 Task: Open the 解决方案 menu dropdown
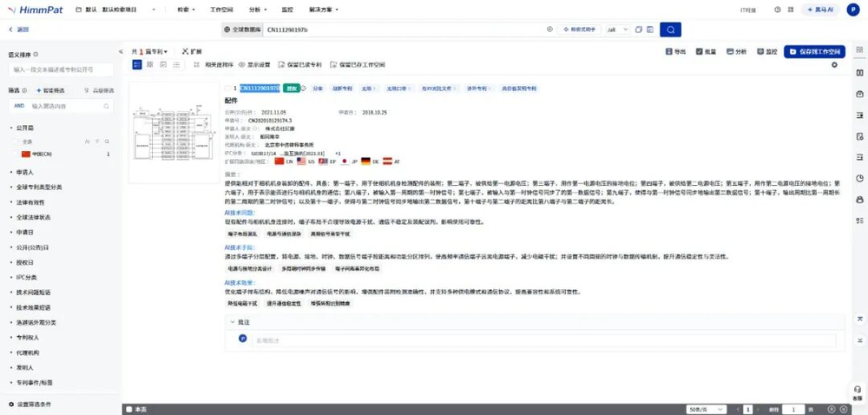tap(324, 10)
